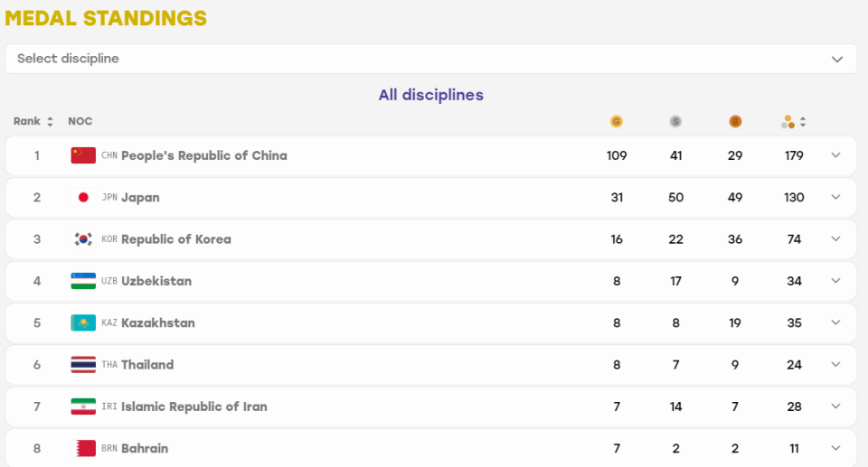Click the Thailand flag icon
Viewport: 868px width, 467px height.
[x=83, y=365]
